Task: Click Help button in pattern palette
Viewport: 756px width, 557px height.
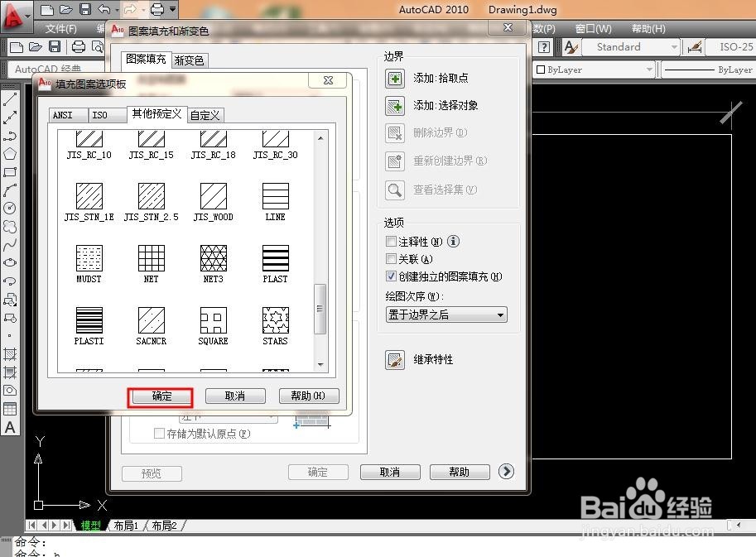Action: tap(309, 396)
